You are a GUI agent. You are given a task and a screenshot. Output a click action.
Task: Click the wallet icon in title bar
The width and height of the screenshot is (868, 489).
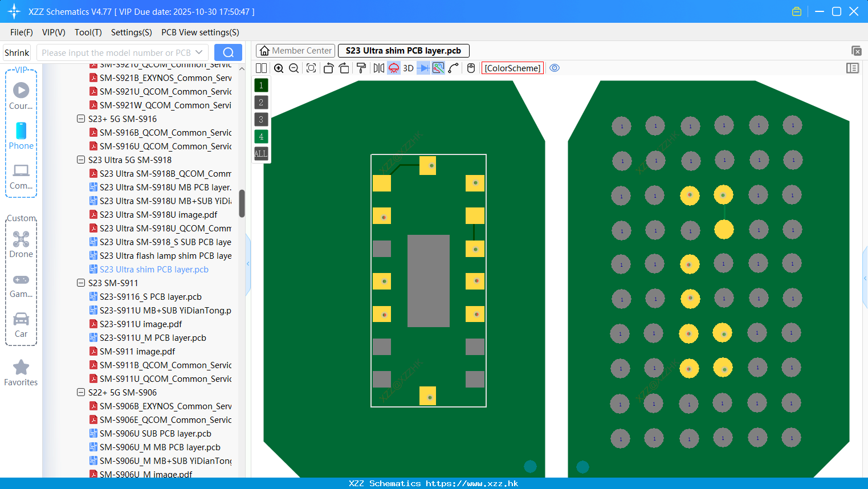(x=797, y=11)
